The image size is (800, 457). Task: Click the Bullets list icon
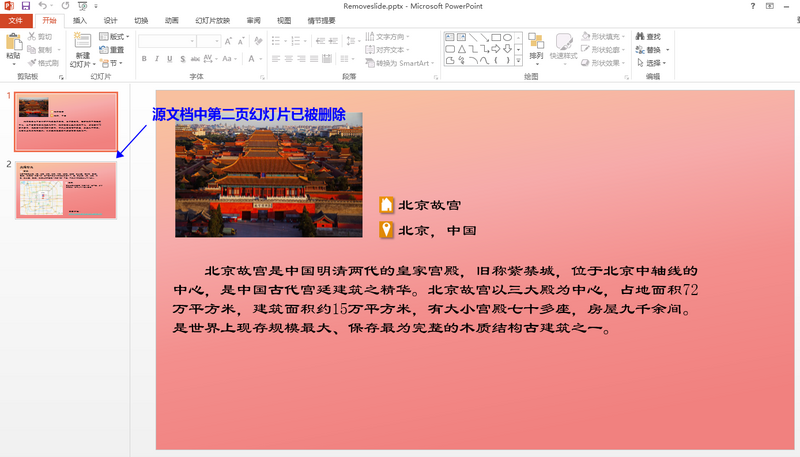pos(276,41)
